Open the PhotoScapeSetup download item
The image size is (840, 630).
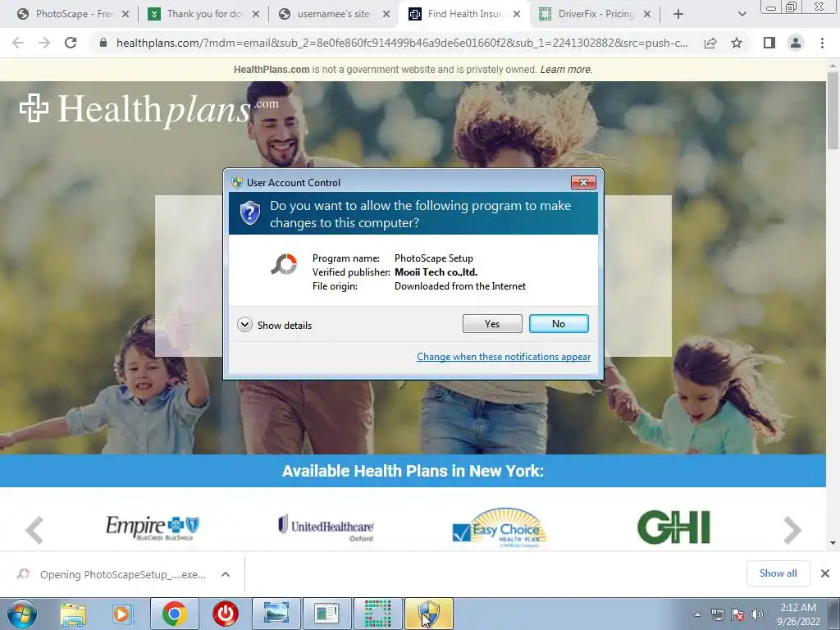coord(112,574)
